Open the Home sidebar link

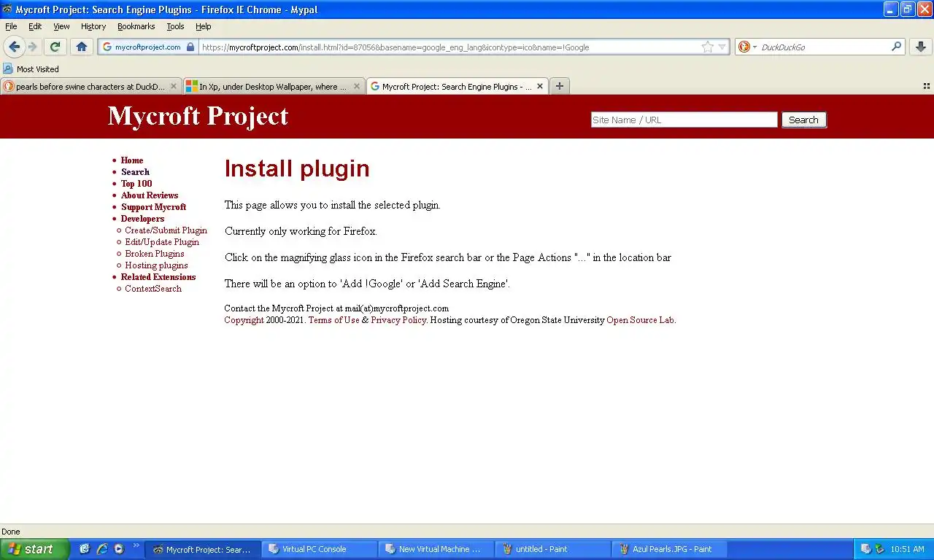point(132,160)
